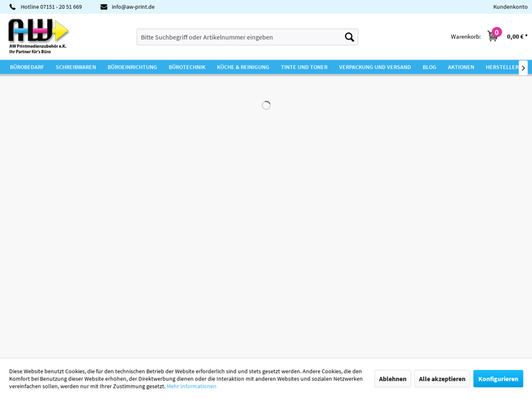Viewport: 532px width, 399px height.
Task: Click the Mehr Informationen cookie link
Action: coord(191,387)
